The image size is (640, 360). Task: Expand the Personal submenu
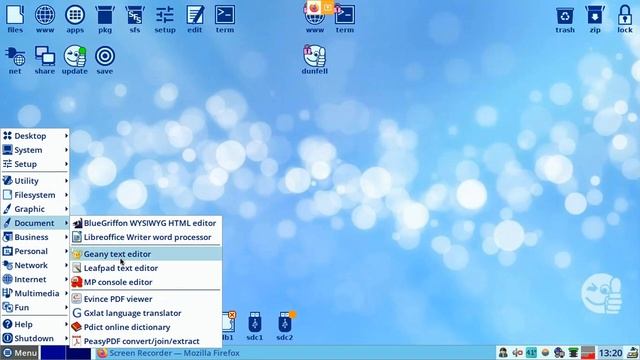(35, 251)
